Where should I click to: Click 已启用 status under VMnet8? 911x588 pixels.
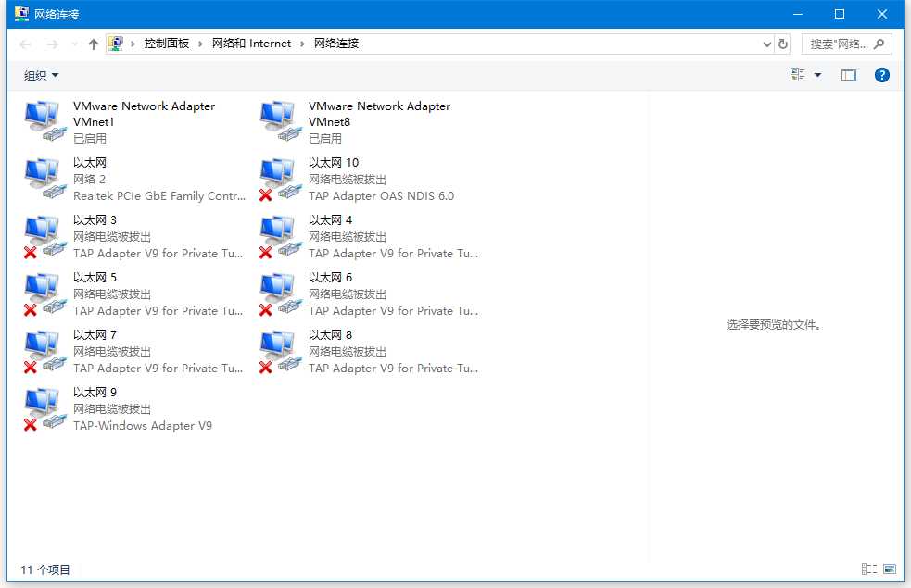[x=324, y=138]
